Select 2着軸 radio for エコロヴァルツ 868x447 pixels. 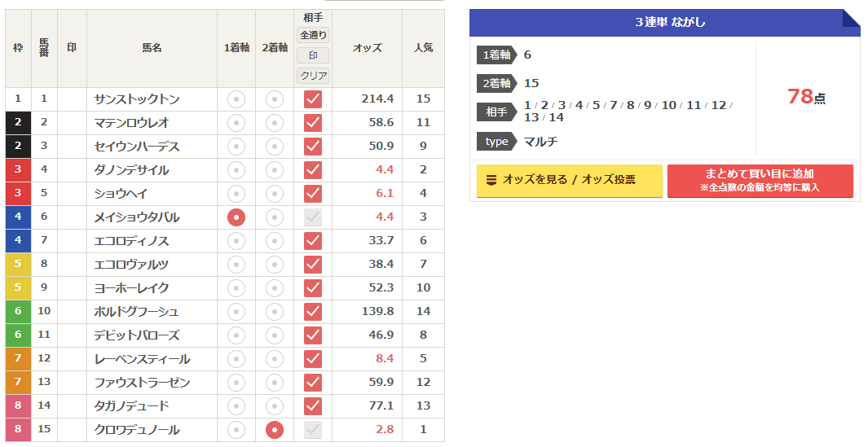(x=275, y=265)
